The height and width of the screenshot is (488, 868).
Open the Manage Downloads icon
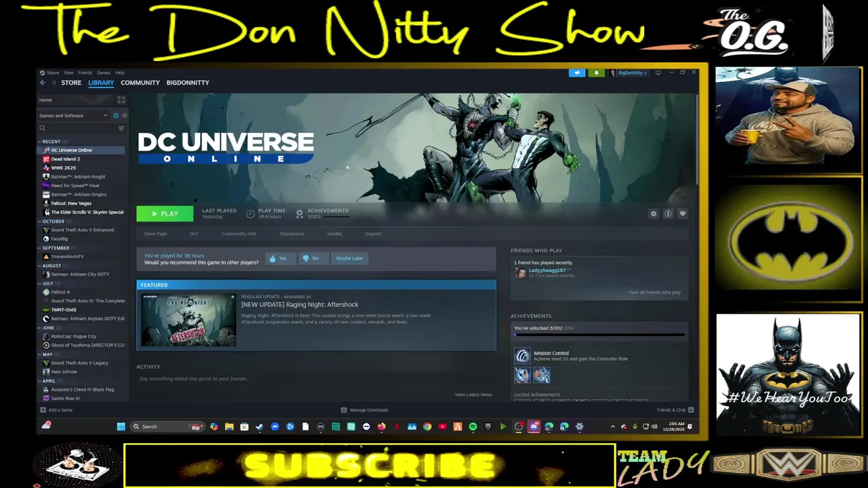[344, 410]
